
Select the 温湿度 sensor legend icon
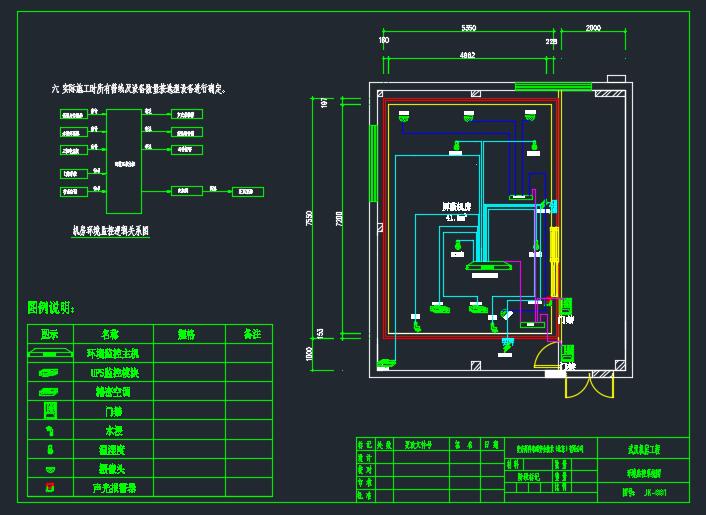click(50, 450)
